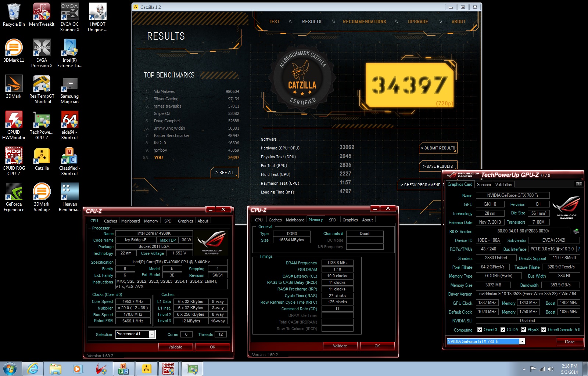Click GPU-Z screenshot camera icon
This screenshot has height=376, width=588.
coord(579,184)
